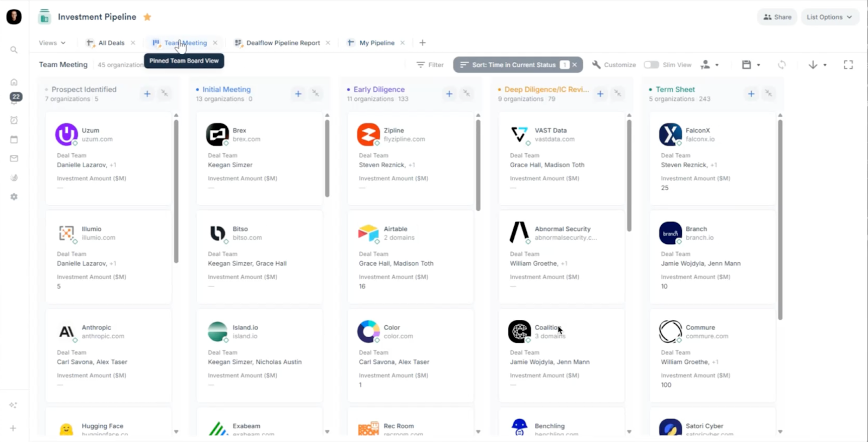
Task: Open the Coalition card
Action: coord(561,356)
